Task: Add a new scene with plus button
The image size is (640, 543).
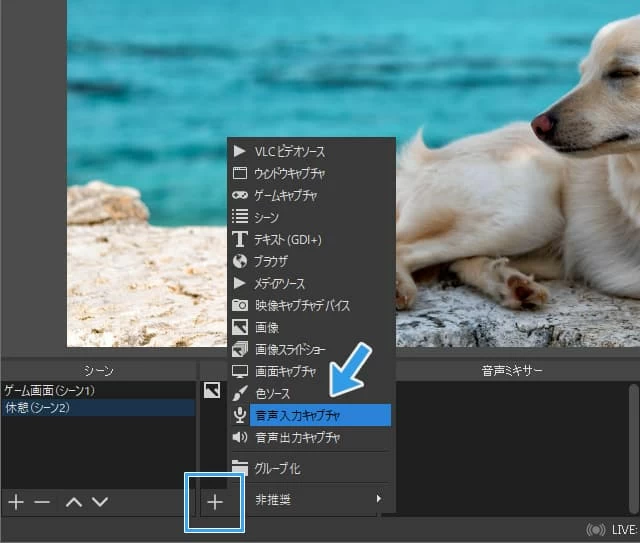Action: tap(16, 502)
